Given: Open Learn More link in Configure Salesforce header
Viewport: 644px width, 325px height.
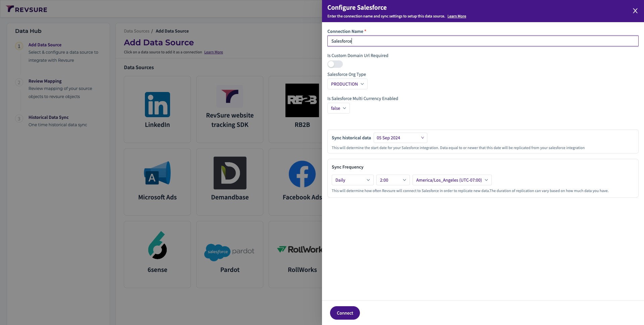Looking at the screenshot, I should [457, 16].
